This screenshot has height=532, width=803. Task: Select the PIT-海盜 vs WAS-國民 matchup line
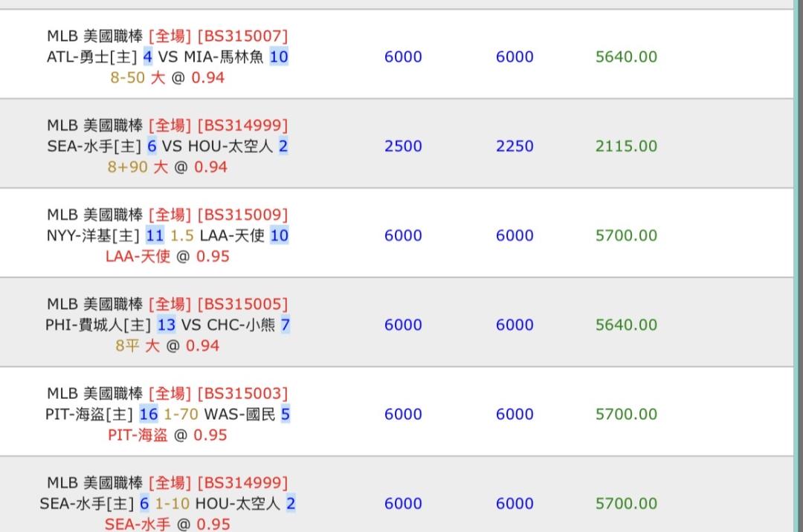[x=167, y=414]
